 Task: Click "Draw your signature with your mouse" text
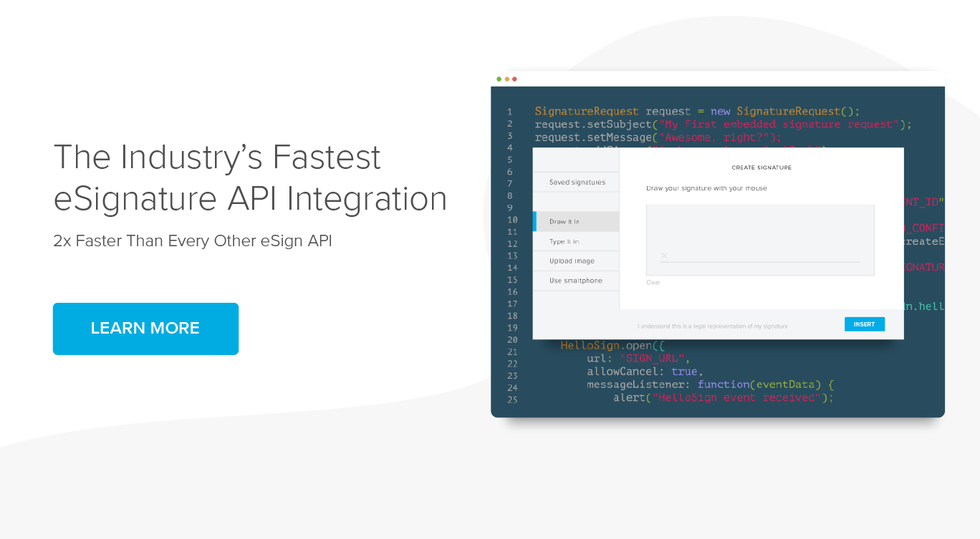coord(706,188)
